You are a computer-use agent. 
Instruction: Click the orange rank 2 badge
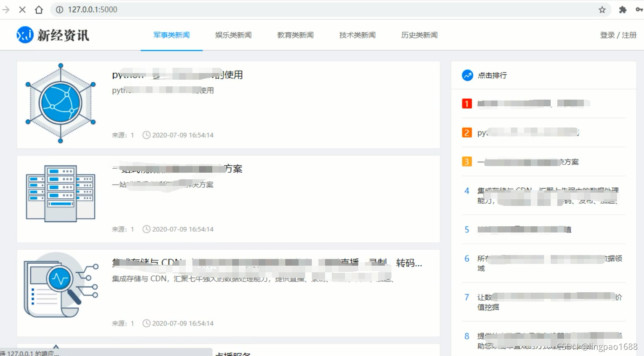pos(467,132)
